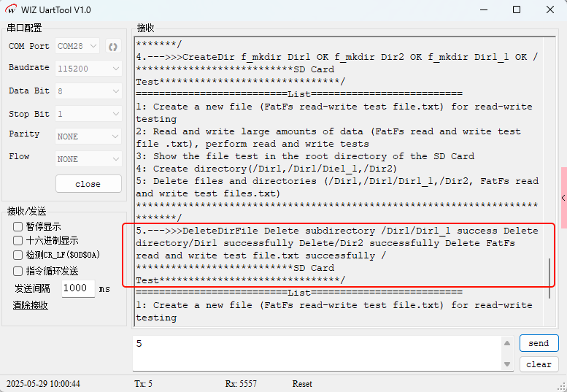Expand the Stop Bit dropdown
This screenshot has width=567, height=392.
click(x=88, y=114)
